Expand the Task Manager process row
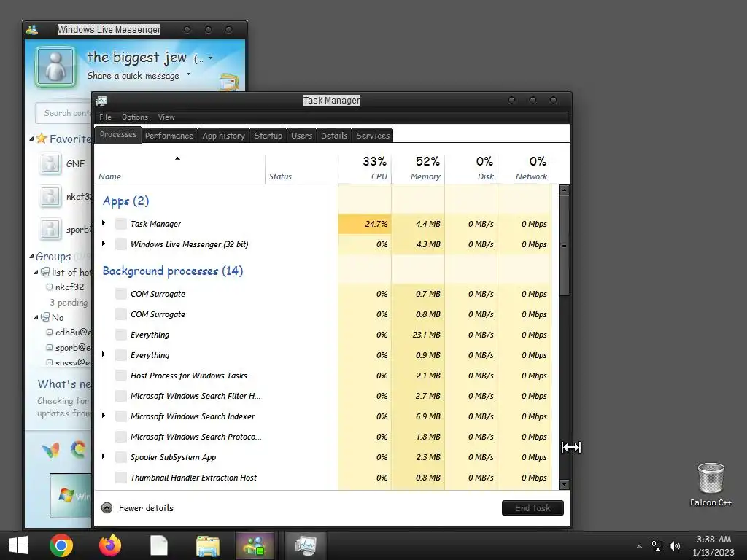Screen dimensions: 747x560 (x=104, y=223)
